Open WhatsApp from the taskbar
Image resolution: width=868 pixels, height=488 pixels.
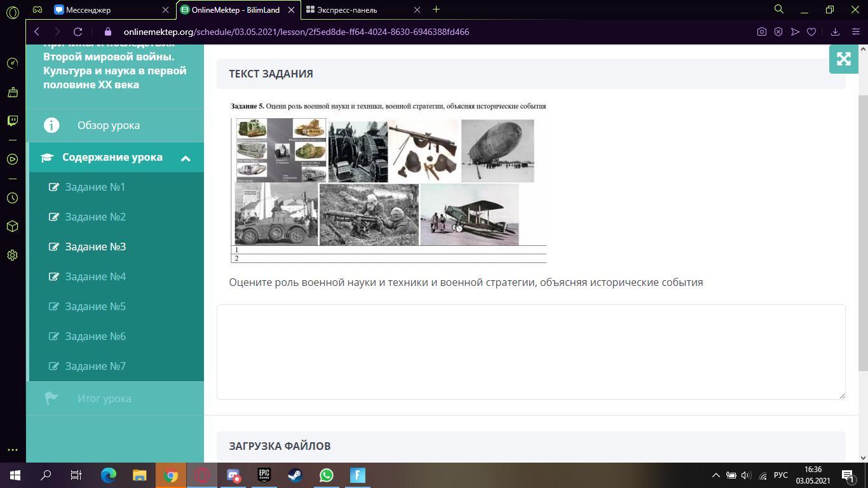coord(327,475)
